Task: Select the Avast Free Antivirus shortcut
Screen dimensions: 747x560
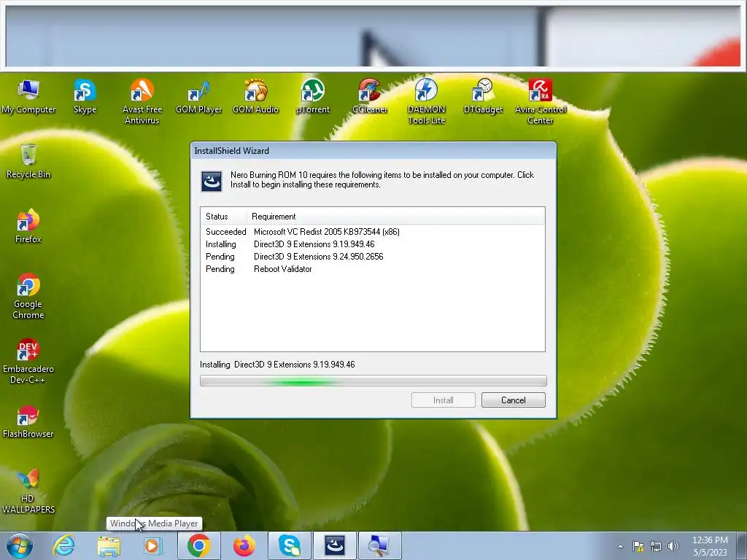Action: tap(142, 102)
